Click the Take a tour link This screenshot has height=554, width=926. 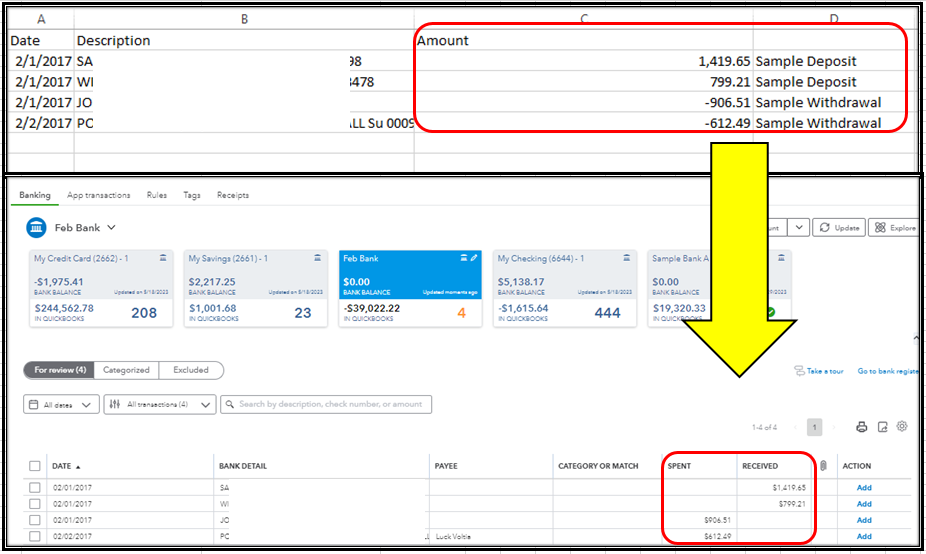pos(825,371)
